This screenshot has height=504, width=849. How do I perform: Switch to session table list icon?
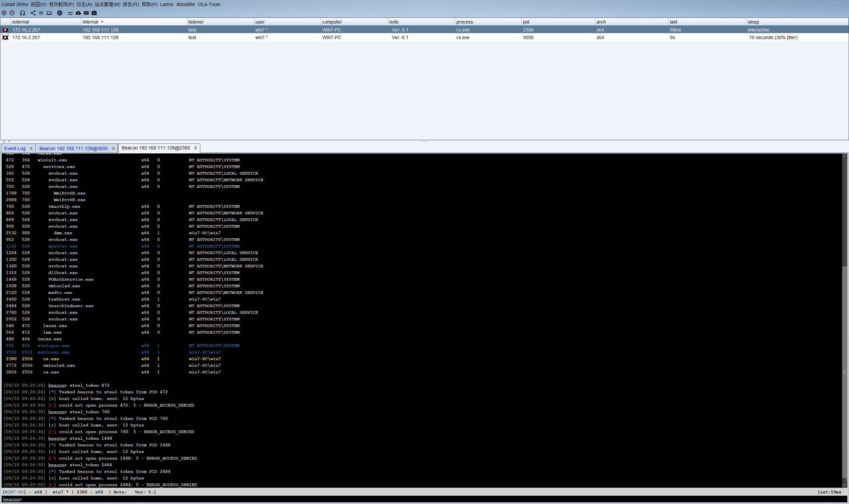[41, 13]
